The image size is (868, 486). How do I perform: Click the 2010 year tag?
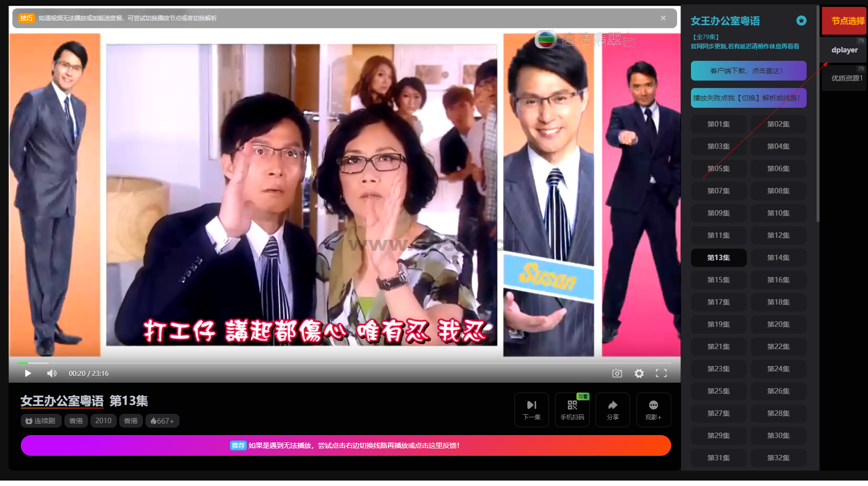[103, 421]
